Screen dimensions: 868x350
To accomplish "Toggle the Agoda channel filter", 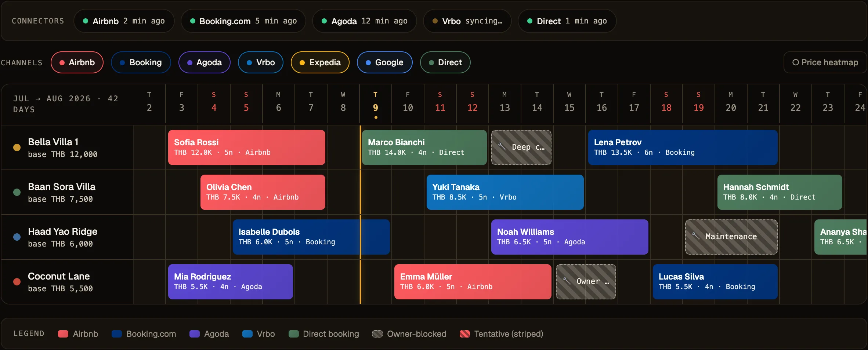I will point(205,62).
